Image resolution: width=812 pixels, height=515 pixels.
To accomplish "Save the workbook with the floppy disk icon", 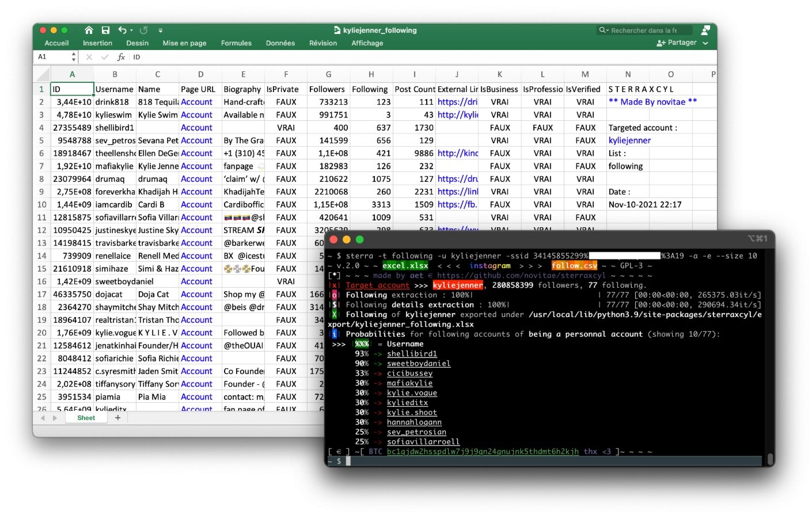I will (105, 30).
